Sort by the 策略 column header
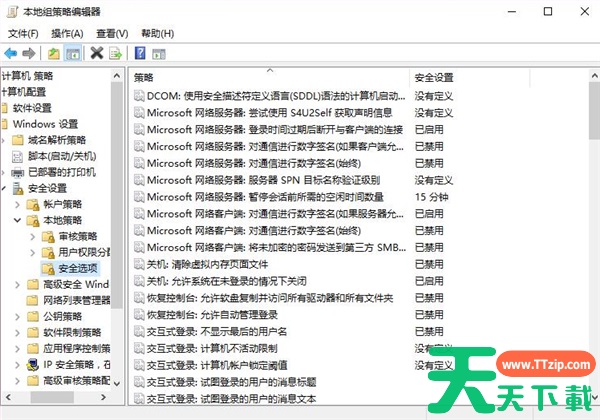 point(268,77)
